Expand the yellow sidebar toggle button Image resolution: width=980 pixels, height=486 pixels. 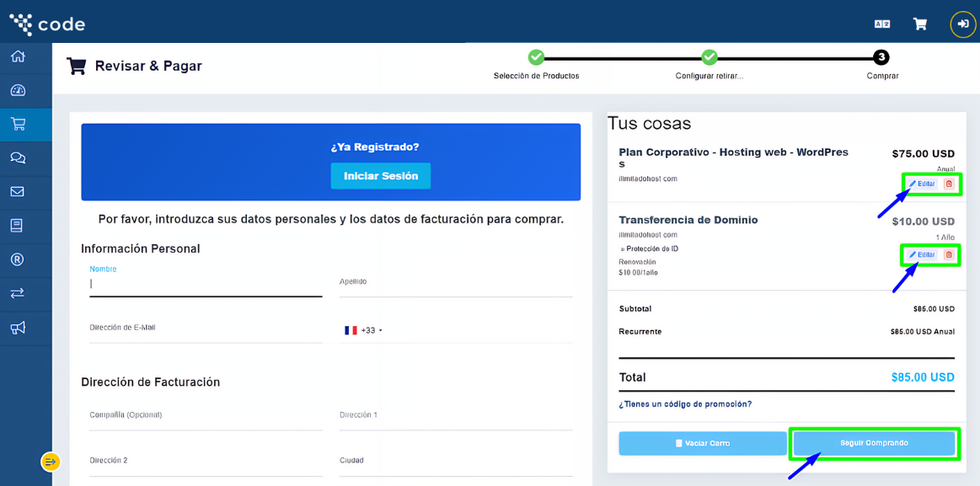51,462
